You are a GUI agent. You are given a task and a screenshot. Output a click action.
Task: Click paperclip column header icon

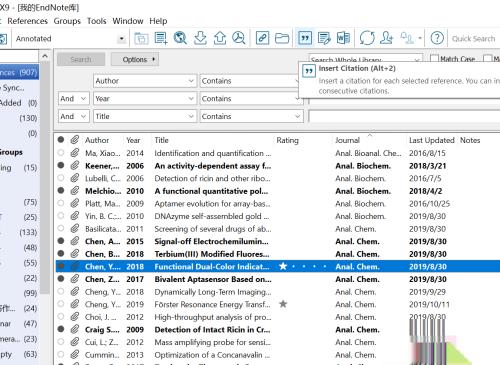75,140
